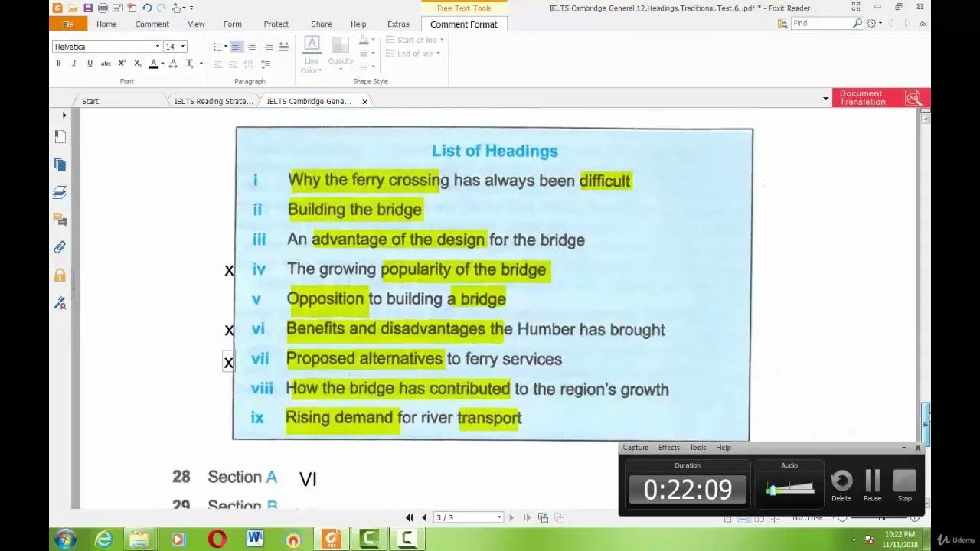The image size is (980, 551).
Task: Enable underline formatting
Action: pyautogui.click(x=90, y=63)
